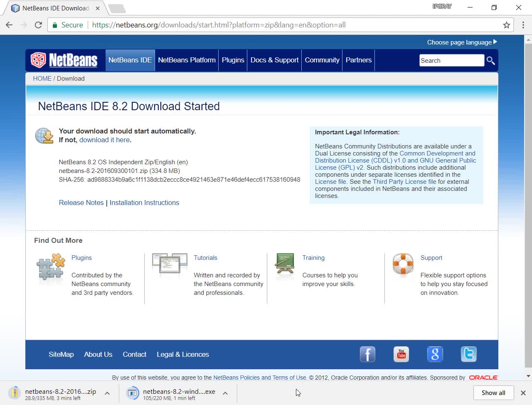Open the Release Notes link

pyautogui.click(x=81, y=202)
